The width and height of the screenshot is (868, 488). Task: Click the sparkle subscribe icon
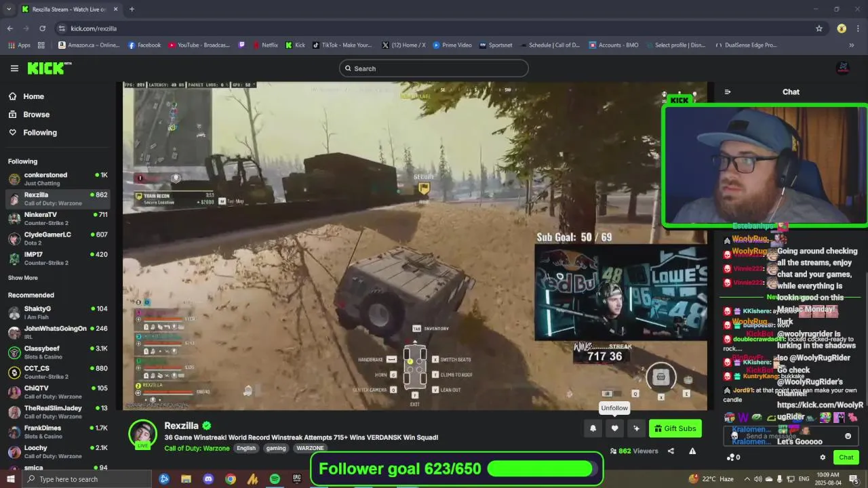tap(636, 428)
